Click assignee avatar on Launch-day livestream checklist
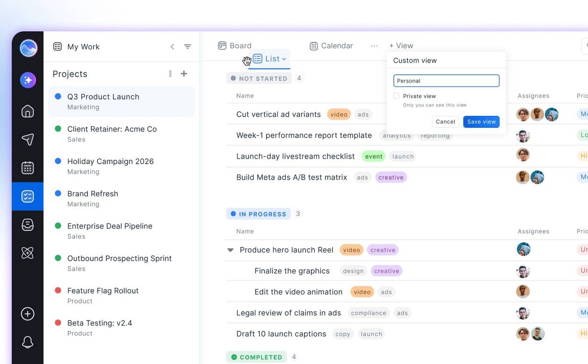 (x=523, y=155)
